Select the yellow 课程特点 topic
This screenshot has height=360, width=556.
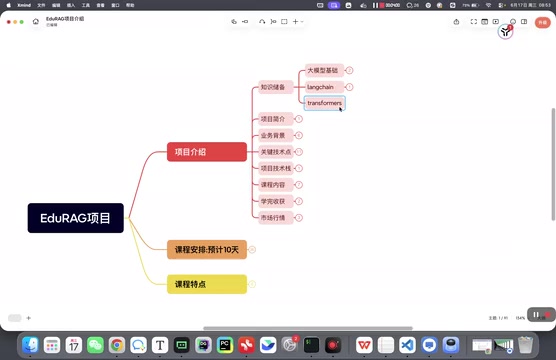[x=207, y=284]
